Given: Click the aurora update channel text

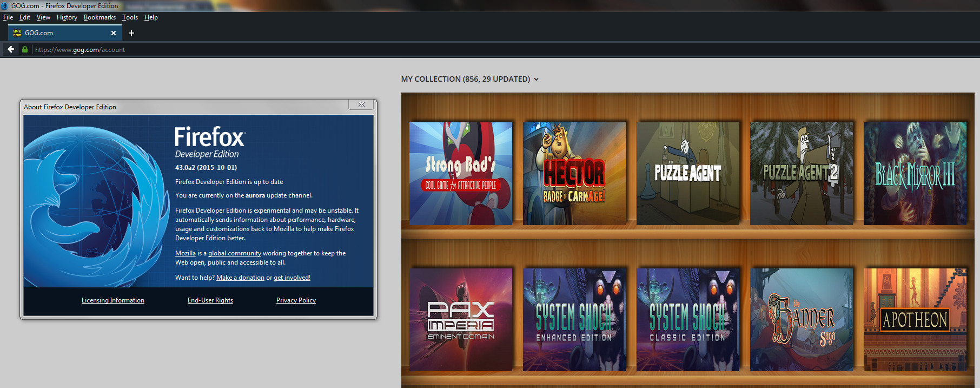Looking at the screenshot, I should (x=244, y=195).
